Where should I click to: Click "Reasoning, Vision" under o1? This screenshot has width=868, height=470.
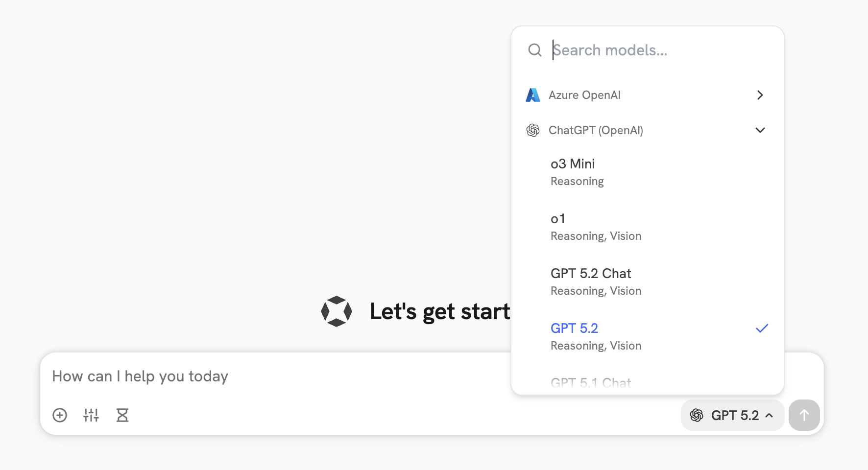tap(596, 236)
